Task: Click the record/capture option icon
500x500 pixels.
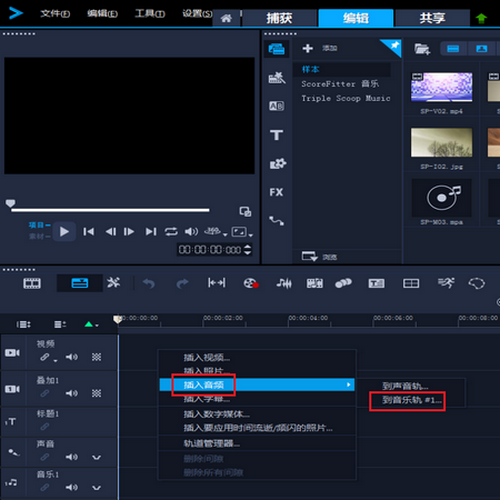Action: pyautogui.click(x=251, y=283)
